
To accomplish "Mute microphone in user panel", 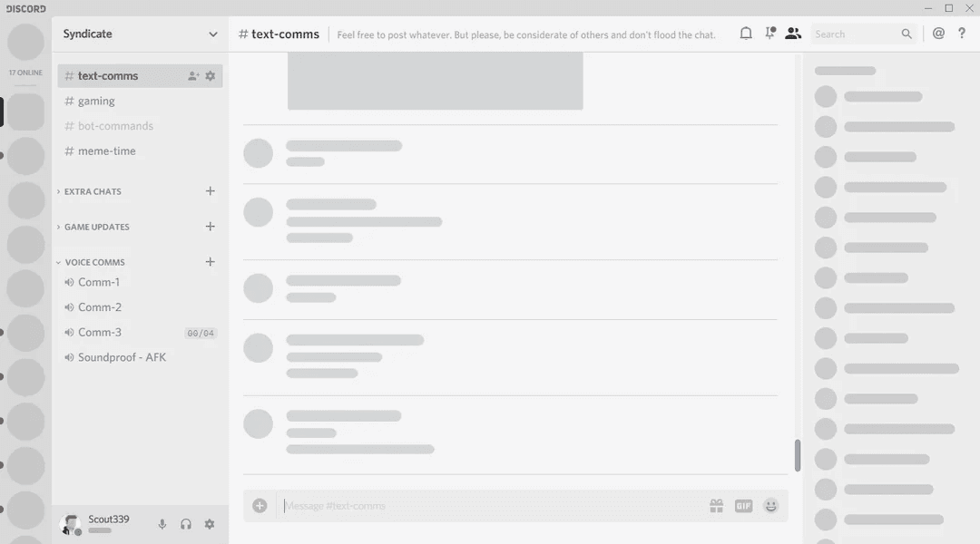I will coord(162,524).
